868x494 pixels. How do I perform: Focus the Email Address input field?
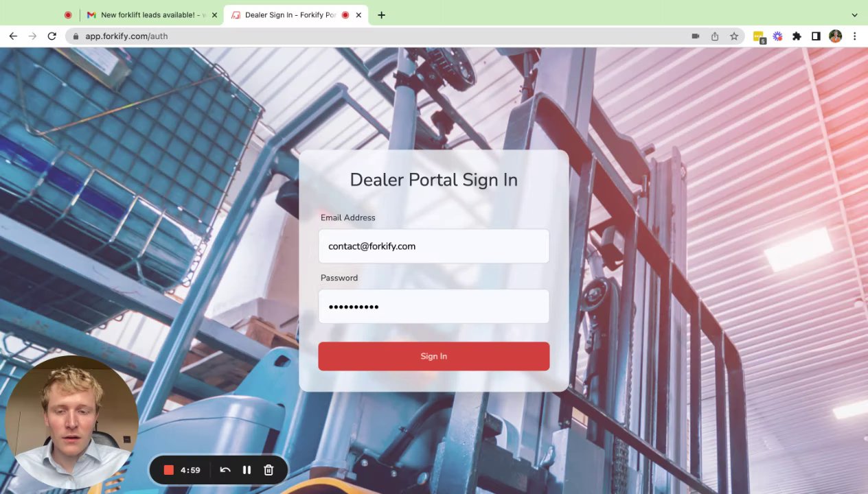point(433,246)
